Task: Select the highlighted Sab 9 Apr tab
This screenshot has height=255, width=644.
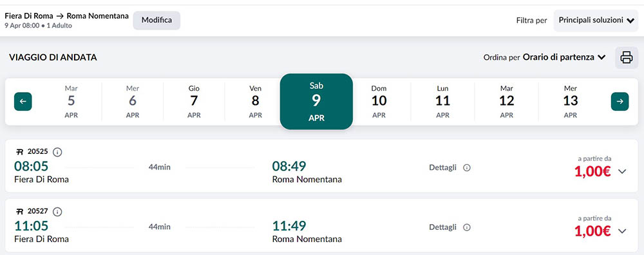Action: pyautogui.click(x=316, y=102)
